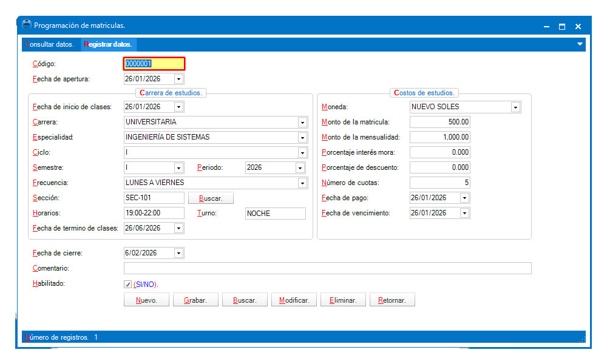Click the Eliminar button
The height and width of the screenshot is (364, 607).
343,300
